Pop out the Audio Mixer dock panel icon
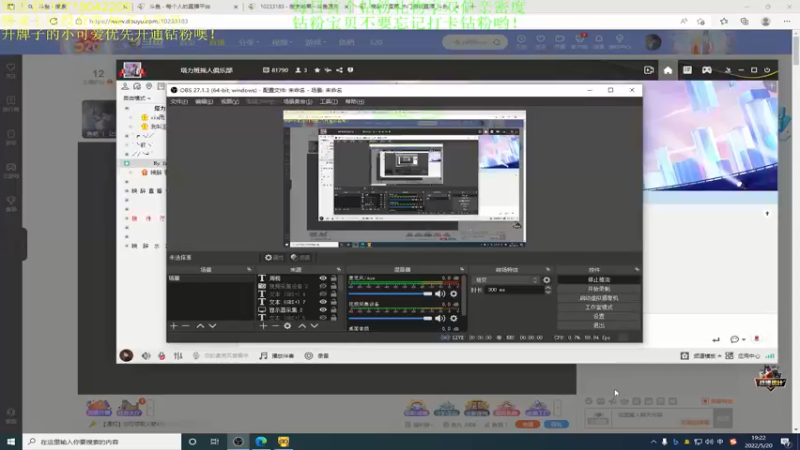This screenshot has width=800, height=450. pyautogui.click(x=462, y=269)
